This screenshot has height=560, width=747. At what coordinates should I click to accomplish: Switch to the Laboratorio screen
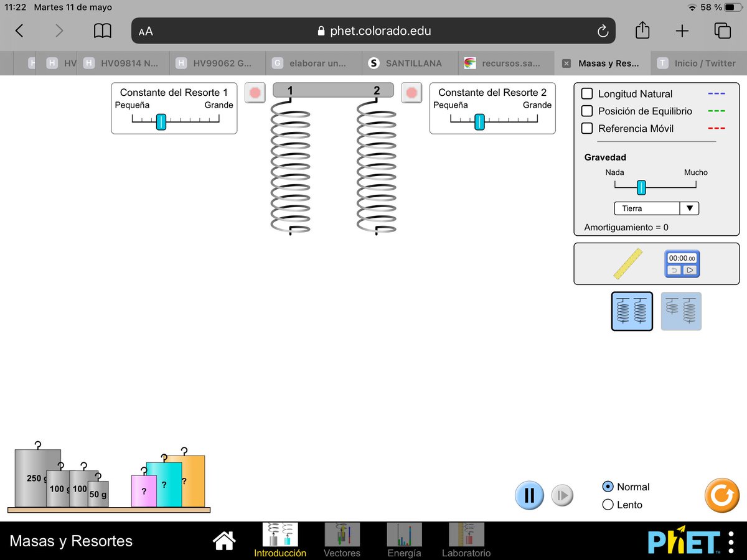(x=466, y=539)
